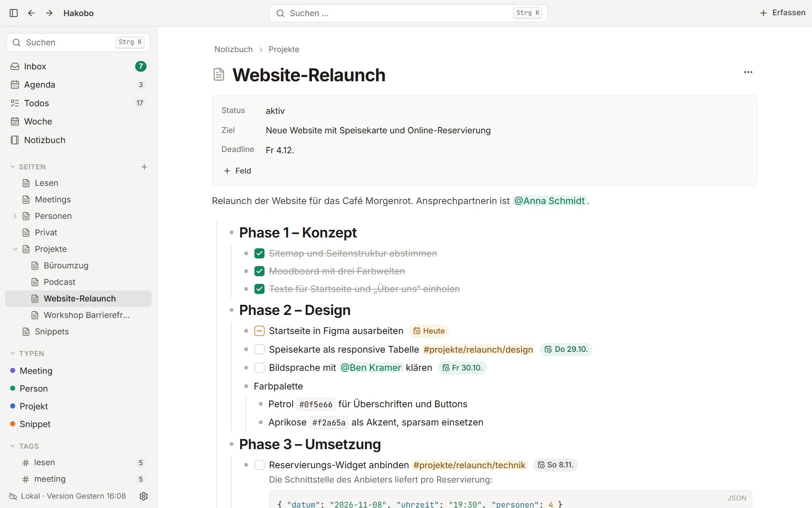
Task: Focus the sidebar Suchen field
Action: coord(78,42)
